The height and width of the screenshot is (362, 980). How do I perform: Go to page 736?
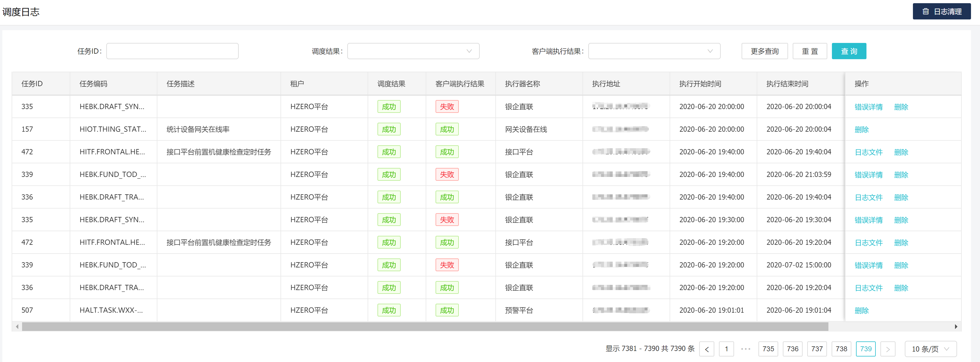pos(792,349)
